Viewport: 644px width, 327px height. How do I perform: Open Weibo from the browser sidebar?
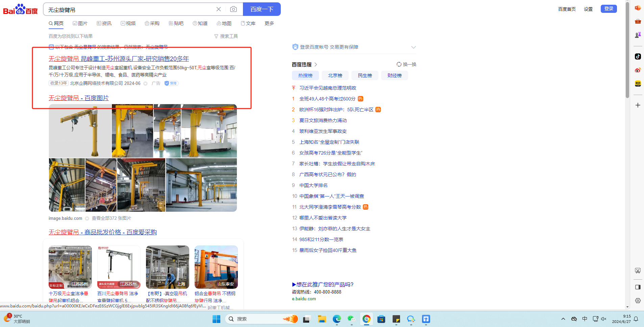click(638, 70)
